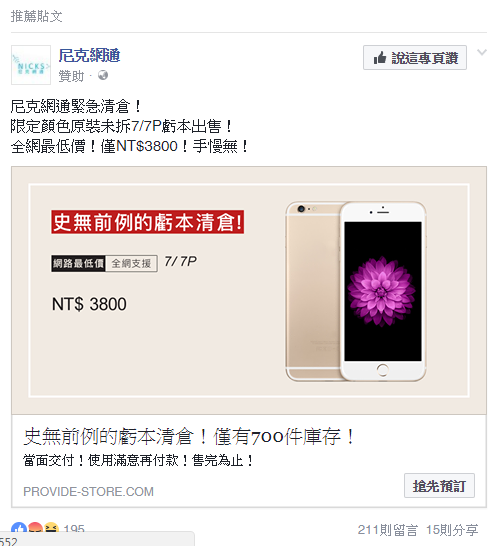Open the post options chevron dropdown
Viewport: 497px width, 546px height.
tap(482, 53)
